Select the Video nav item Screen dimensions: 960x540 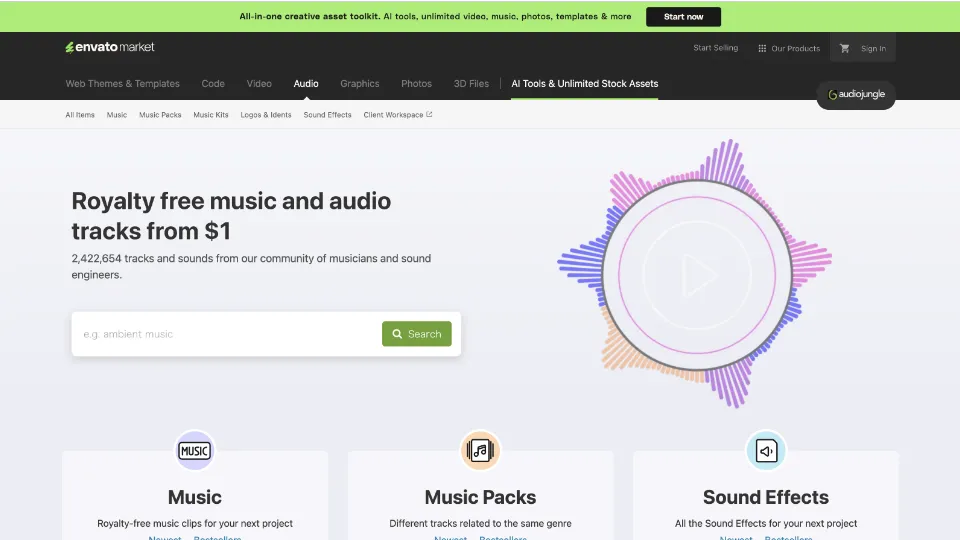tap(259, 84)
